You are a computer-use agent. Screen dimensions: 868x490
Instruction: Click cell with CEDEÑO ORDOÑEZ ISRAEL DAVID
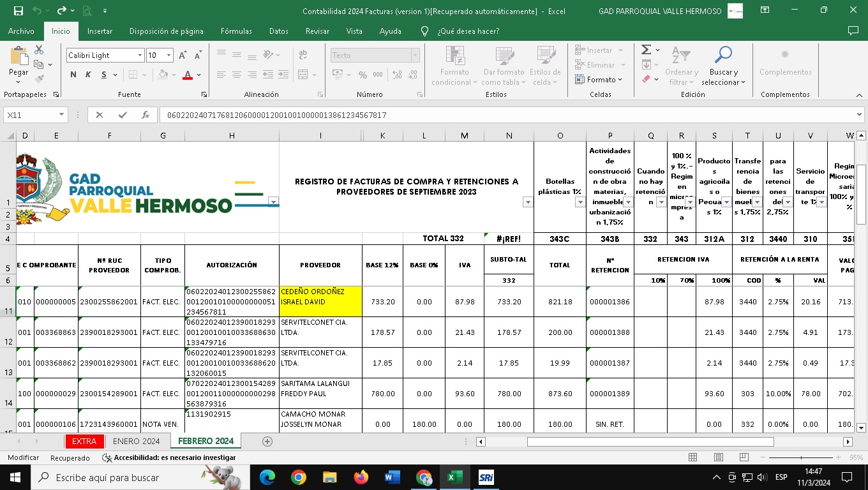point(320,301)
